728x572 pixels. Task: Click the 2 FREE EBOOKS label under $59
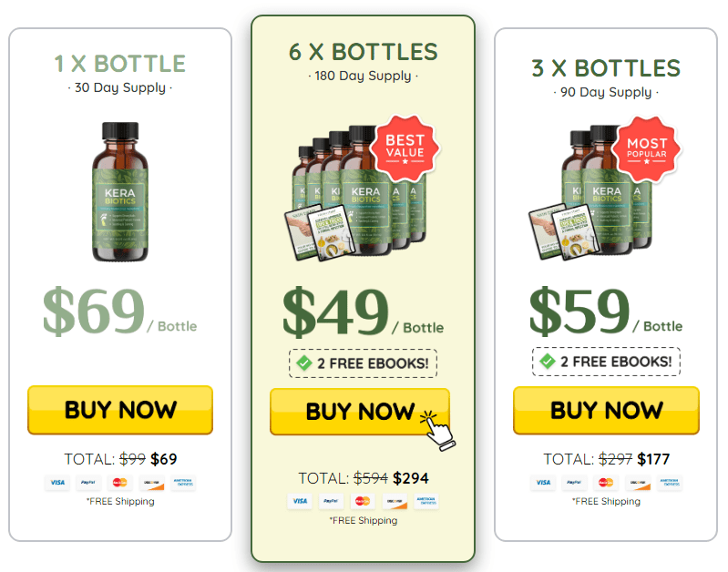pos(616,362)
